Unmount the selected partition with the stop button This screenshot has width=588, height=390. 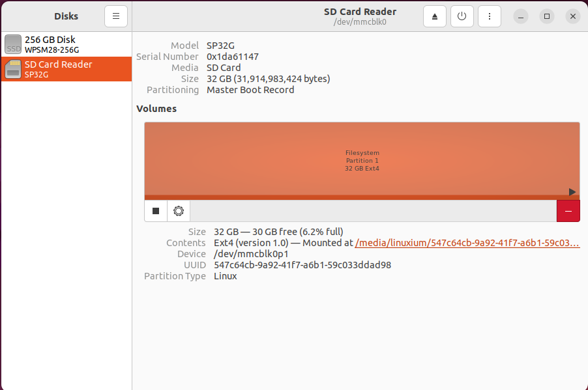(x=156, y=211)
